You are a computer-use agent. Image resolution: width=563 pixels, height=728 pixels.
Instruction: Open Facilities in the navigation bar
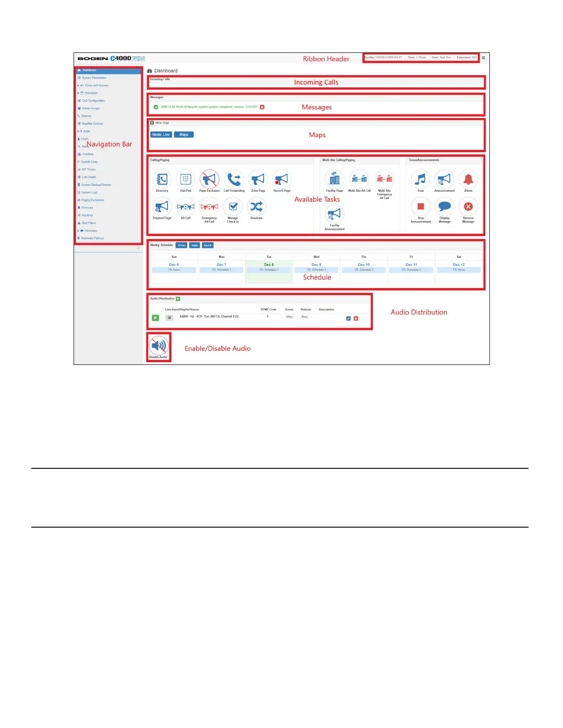point(88,154)
